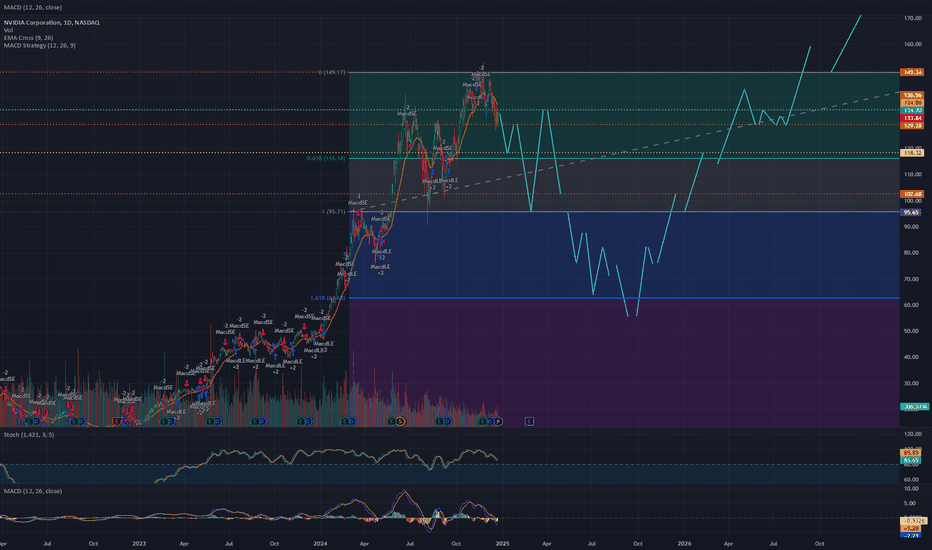The image size is (932, 550).
Task: Select MACD (12, 26, close) legend under Stoch pane
Action: click(x=33, y=491)
